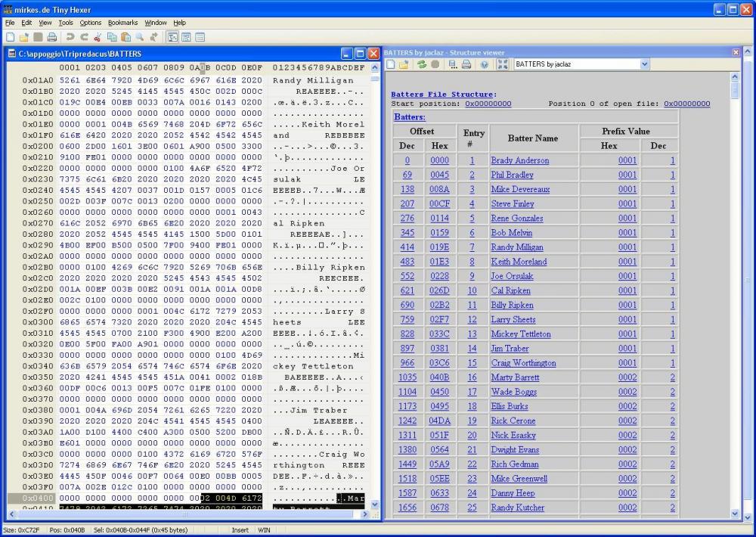Click the Undo arrow icon
Screen dimensions: 756x537
coord(70,36)
